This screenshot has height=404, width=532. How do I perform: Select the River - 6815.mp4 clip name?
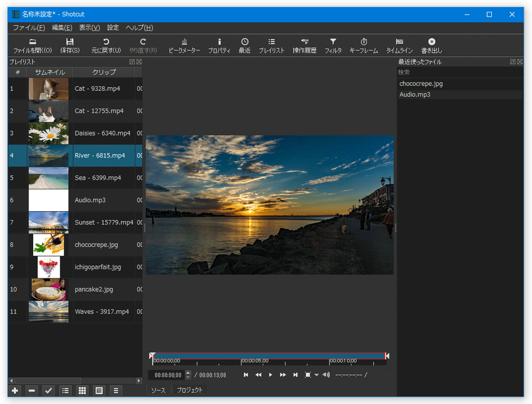[100, 156]
